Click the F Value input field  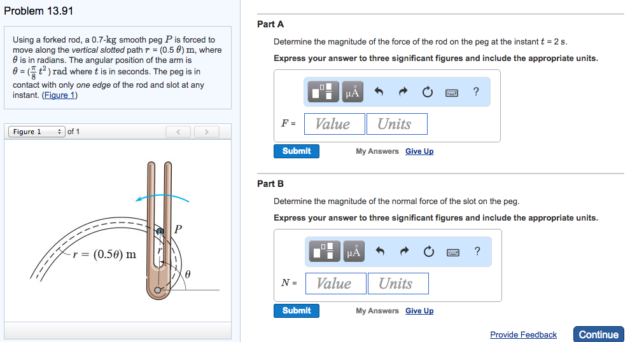[335, 124]
